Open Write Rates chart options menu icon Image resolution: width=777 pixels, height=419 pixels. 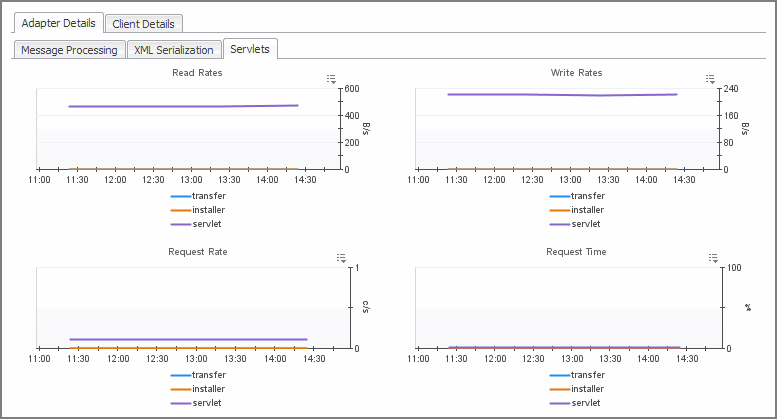click(x=710, y=79)
